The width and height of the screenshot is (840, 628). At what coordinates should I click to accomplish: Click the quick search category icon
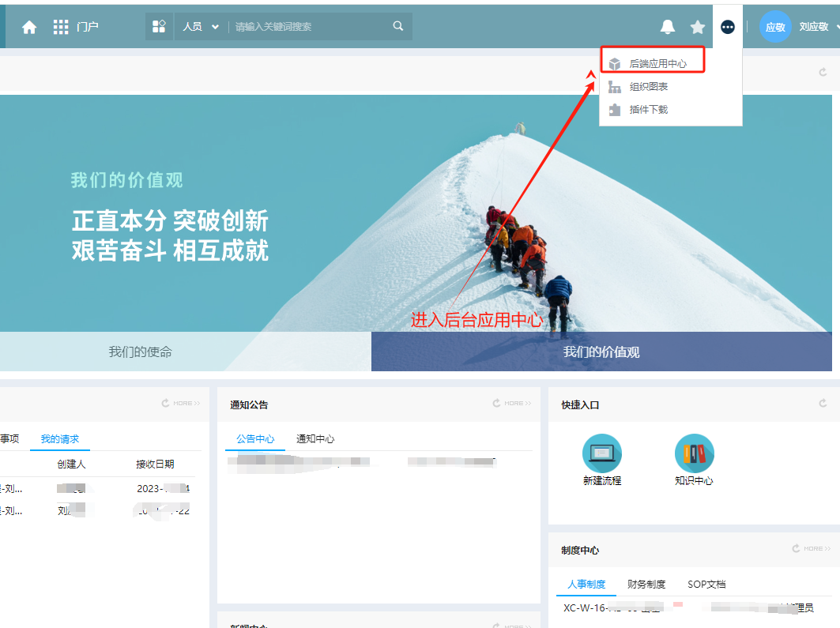[159, 26]
